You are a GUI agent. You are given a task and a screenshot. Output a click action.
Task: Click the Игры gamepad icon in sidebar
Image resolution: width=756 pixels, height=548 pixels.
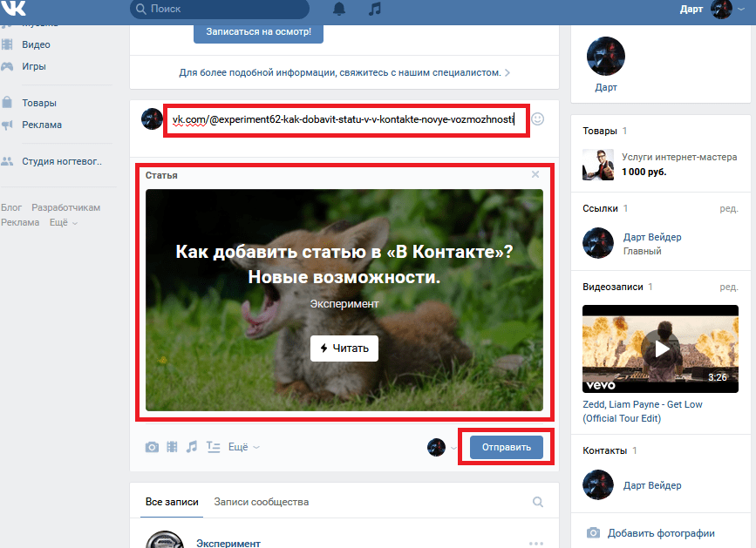pyautogui.click(x=7, y=66)
